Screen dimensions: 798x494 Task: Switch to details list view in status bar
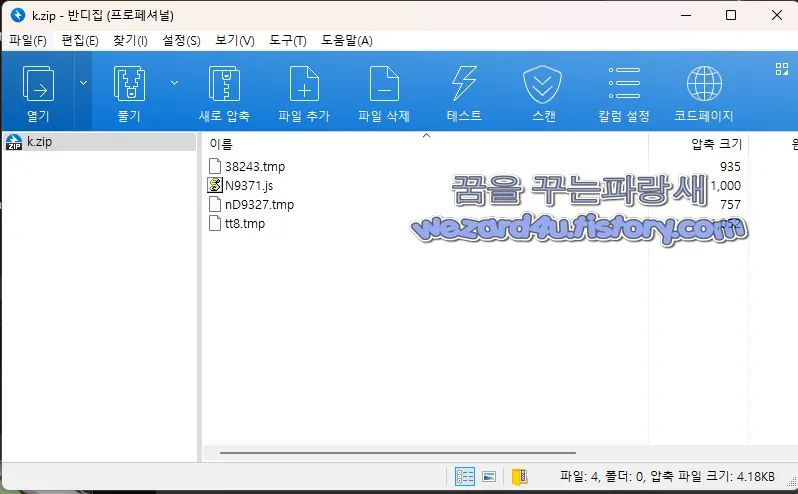[x=465, y=477]
